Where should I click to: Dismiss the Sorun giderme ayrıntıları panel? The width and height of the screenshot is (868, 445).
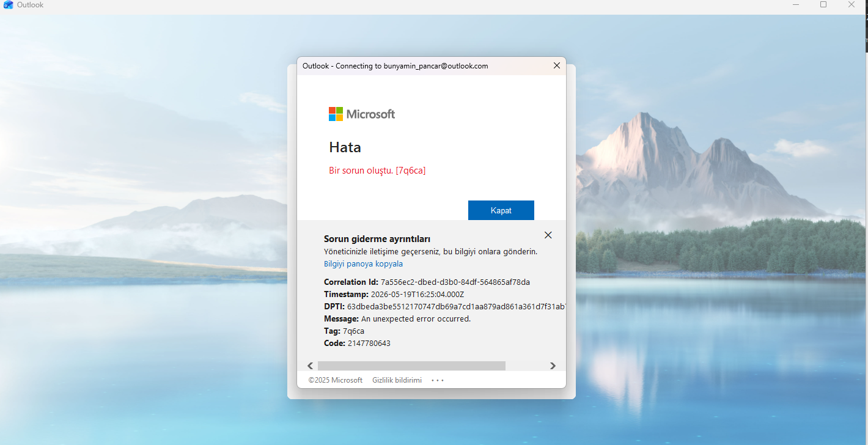(548, 235)
